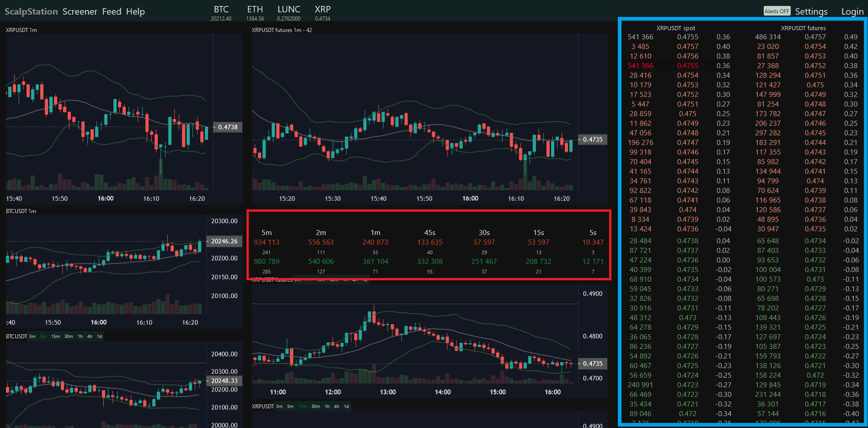Image resolution: width=868 pixels, height=428 pixels.
Task: Click the XRPUSDT futures order book header
Action: pos(803,28)
